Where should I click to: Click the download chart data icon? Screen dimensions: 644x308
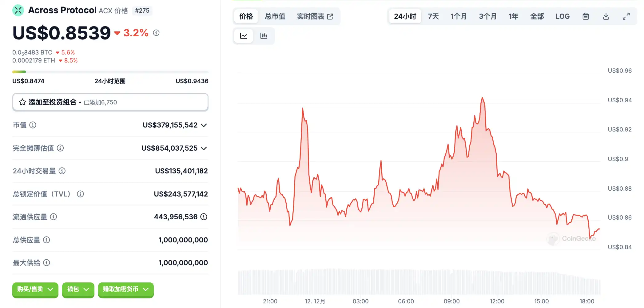click(x=606, y=16)
